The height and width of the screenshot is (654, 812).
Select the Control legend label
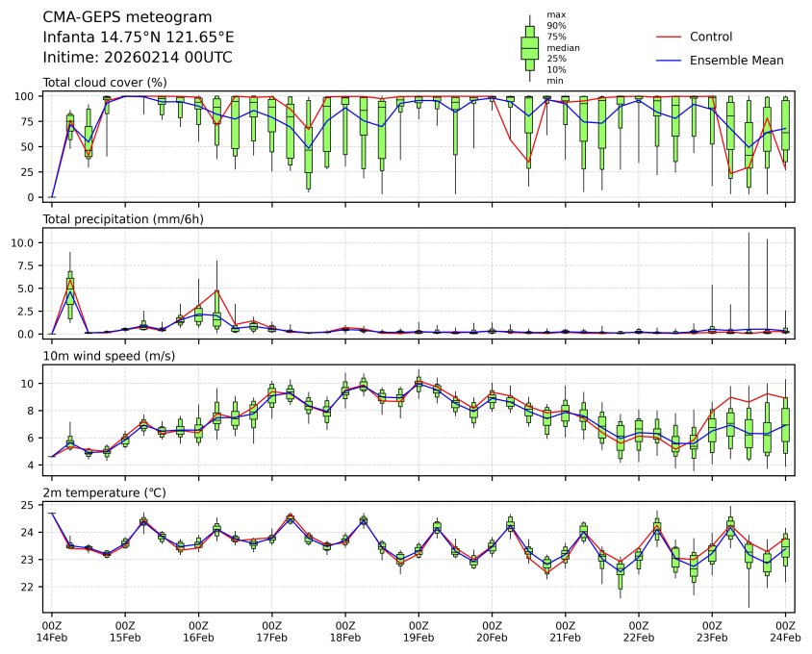click(x=710, y=37)
